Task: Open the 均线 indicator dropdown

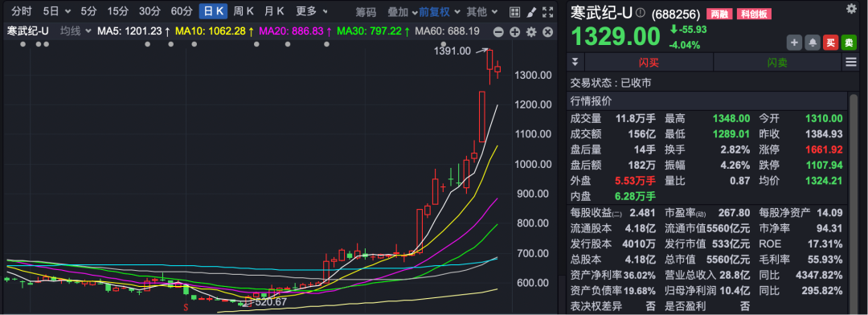Action: point(76,31)
